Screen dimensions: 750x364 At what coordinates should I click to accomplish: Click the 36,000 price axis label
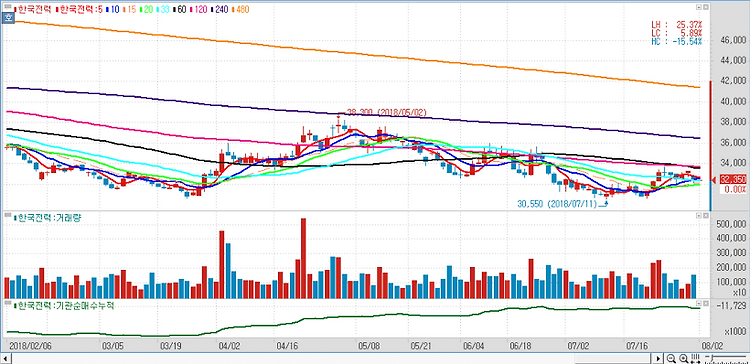[733, 143]
